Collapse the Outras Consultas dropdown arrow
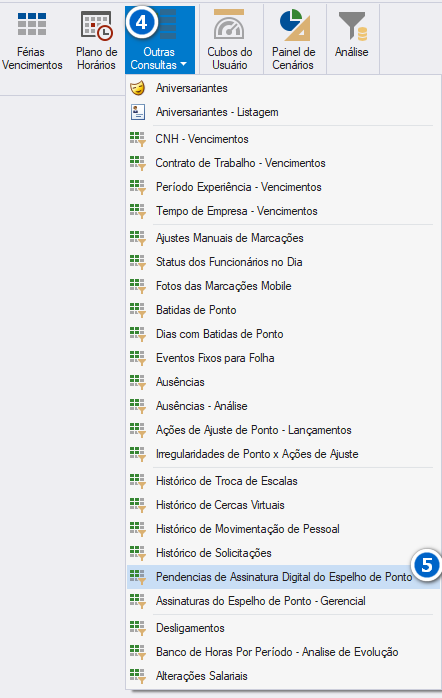Image resolution: width=442 pixels, height=698 pixels. [183, 65]
